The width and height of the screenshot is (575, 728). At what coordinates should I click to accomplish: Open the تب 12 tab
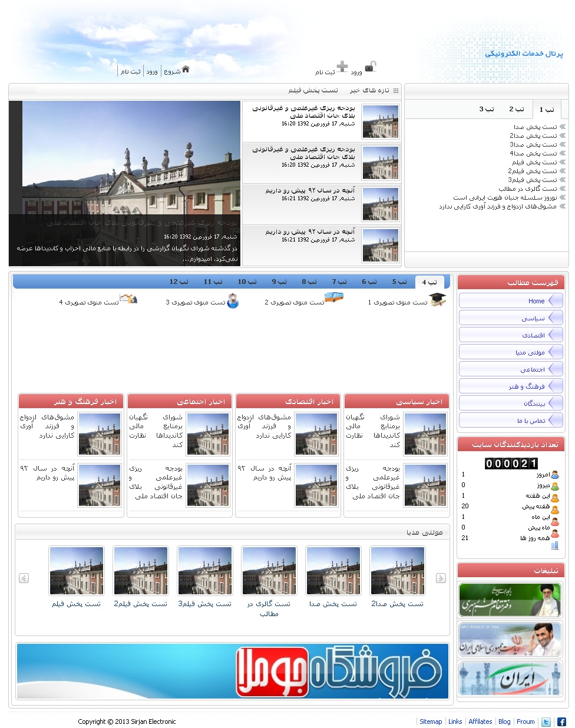(x=179, y=282)
